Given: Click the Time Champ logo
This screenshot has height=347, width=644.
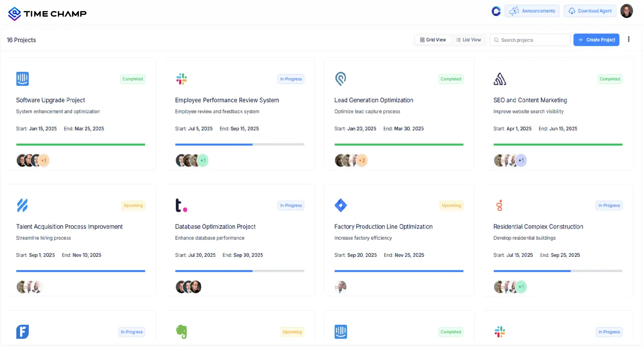Looking at the screenshot, I should [47, 14].
